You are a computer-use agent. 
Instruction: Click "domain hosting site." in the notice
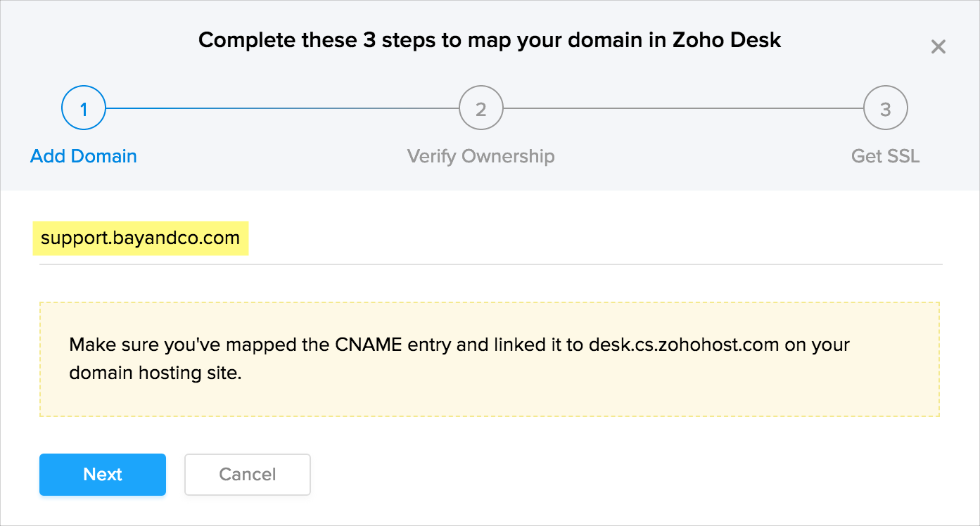(155, 373)
